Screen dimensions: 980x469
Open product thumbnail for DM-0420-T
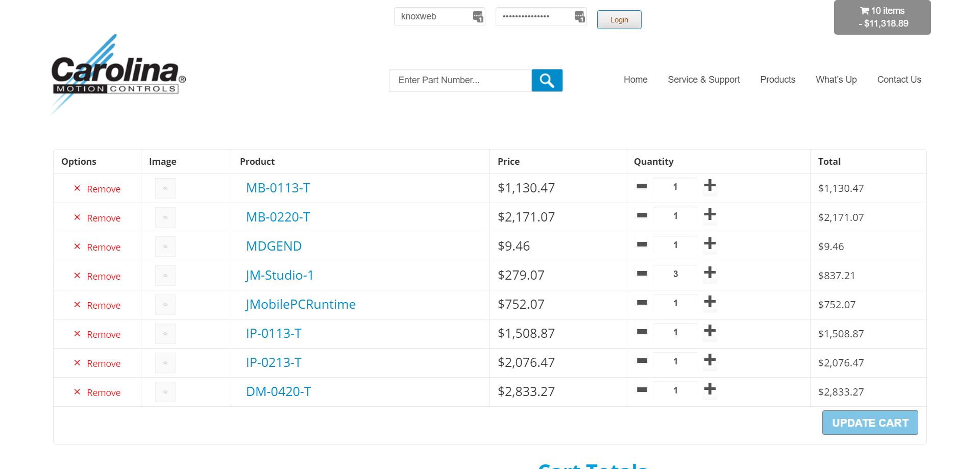[165, 392]
